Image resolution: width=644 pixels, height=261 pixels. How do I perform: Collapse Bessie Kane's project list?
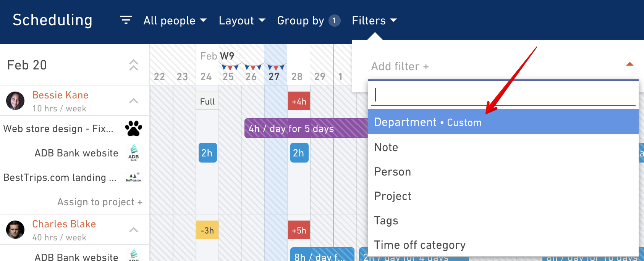coord(134,101)
